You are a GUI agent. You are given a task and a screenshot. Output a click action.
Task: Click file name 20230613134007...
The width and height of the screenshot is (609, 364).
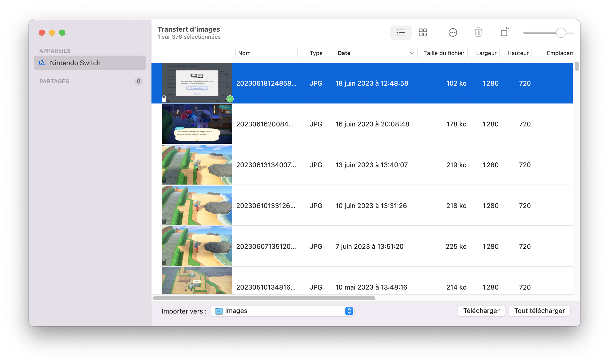pos(266,165)
